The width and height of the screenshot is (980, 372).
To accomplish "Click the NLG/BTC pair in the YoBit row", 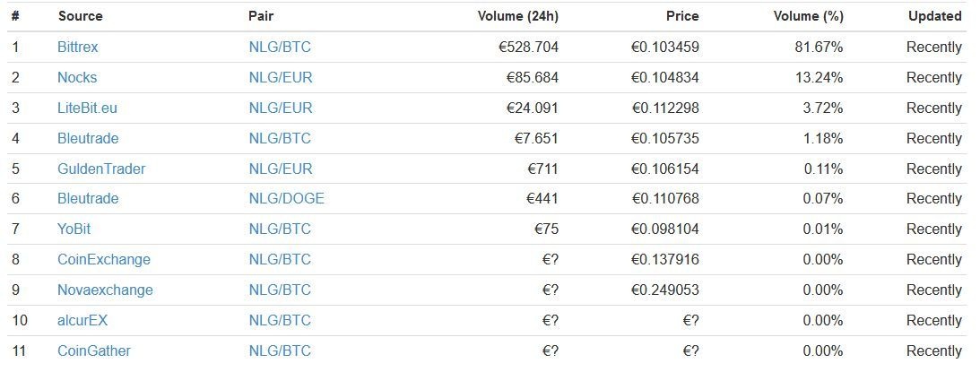I will tap(280, 229).
